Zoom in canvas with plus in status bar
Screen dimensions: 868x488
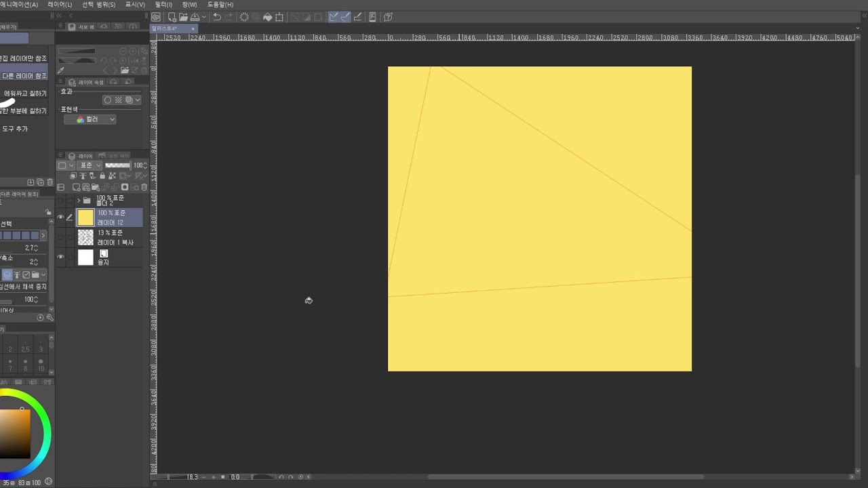(214, 477)
